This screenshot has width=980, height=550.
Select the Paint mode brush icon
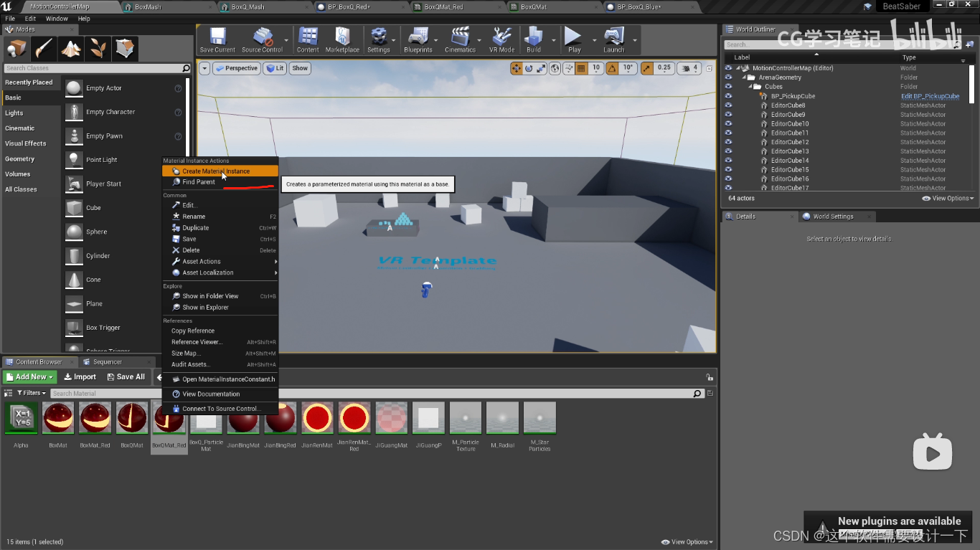(x=44, y=48)
